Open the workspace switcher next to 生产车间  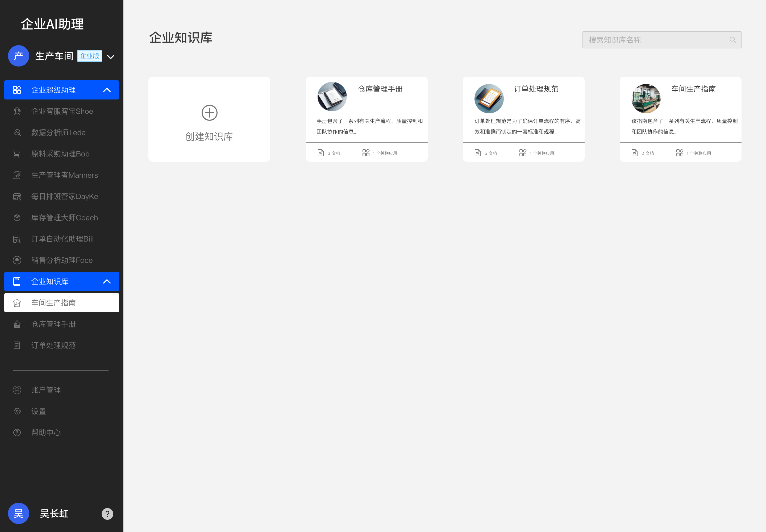tap(110, 56)
